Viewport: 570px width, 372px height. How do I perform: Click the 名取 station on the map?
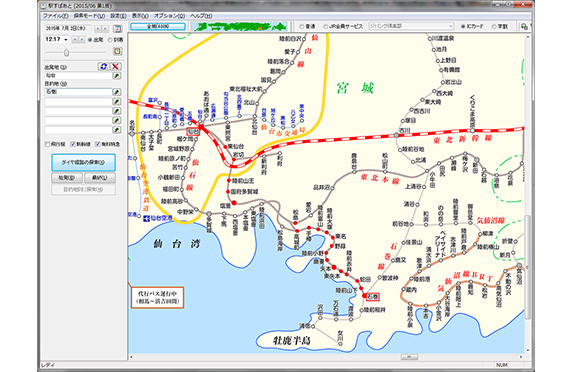point(132,133)
